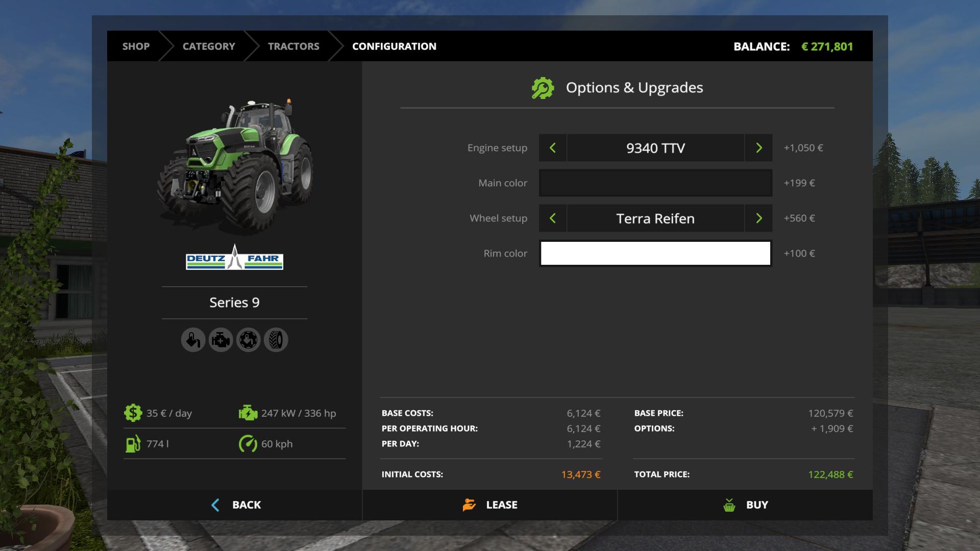980x551 pixels.
Task: Click the fuel pump capacity icon
Action: pos(133,443)
